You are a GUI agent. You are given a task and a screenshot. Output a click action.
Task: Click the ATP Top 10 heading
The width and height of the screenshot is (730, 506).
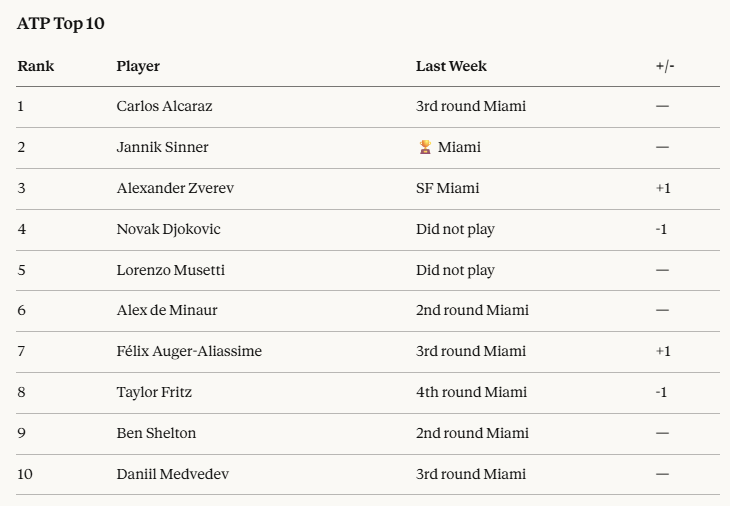[x=61, y=24]
